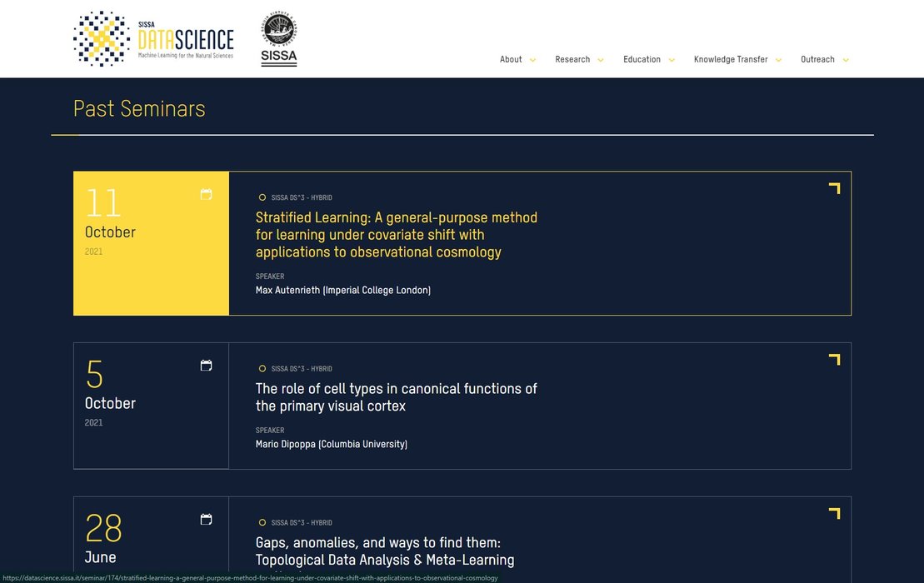The height and width of the screenshot is (583, 924).
Task: Open the Education menu item
Action: [642, 60]
